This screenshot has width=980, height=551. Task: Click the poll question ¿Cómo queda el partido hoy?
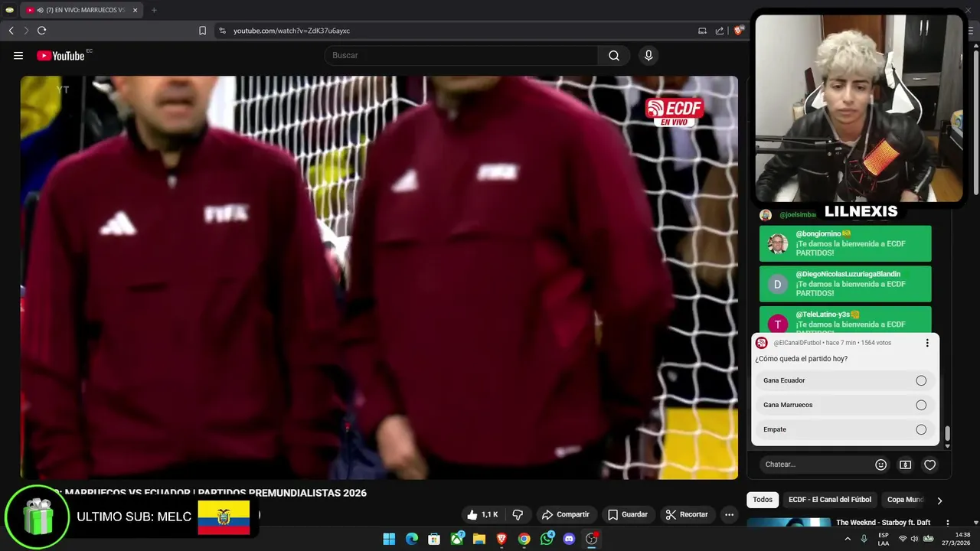801,359
